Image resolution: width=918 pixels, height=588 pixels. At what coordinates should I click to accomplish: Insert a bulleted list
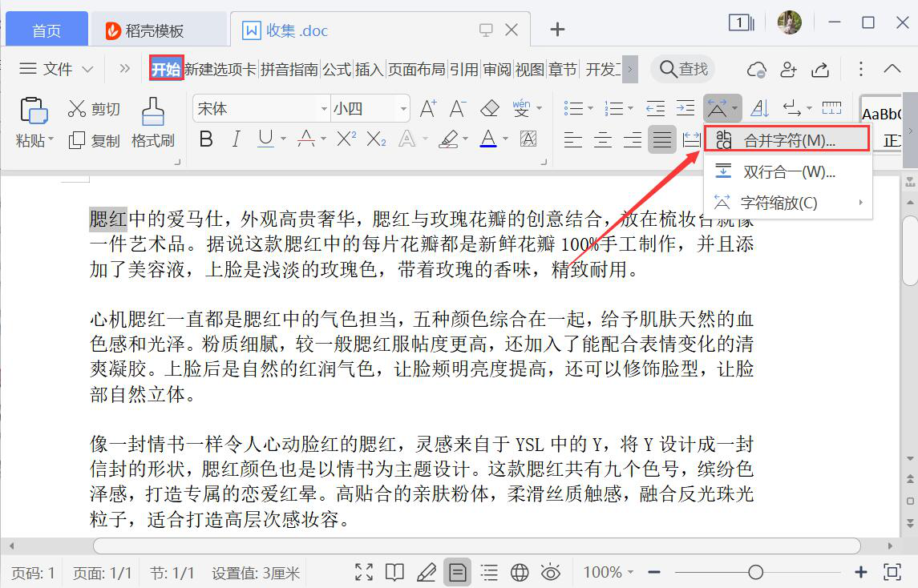(x=573, y=108)
